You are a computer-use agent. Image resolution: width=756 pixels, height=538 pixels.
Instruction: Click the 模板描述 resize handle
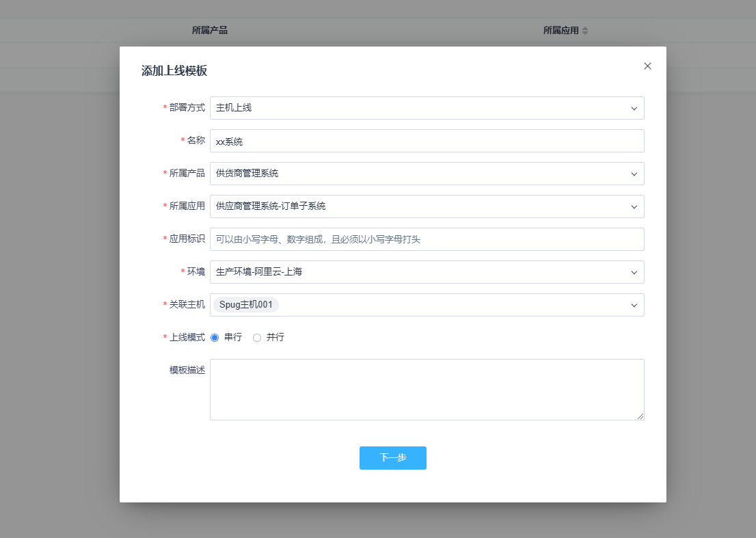(640, 416)
